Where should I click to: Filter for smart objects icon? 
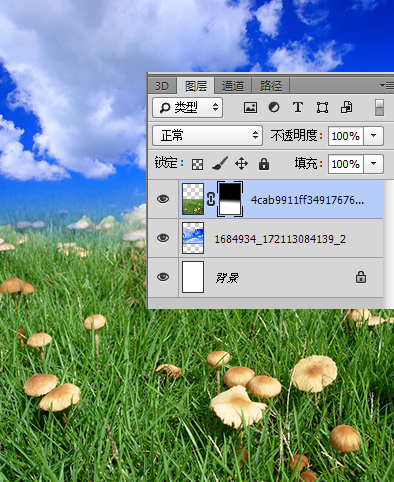[346, 107]
